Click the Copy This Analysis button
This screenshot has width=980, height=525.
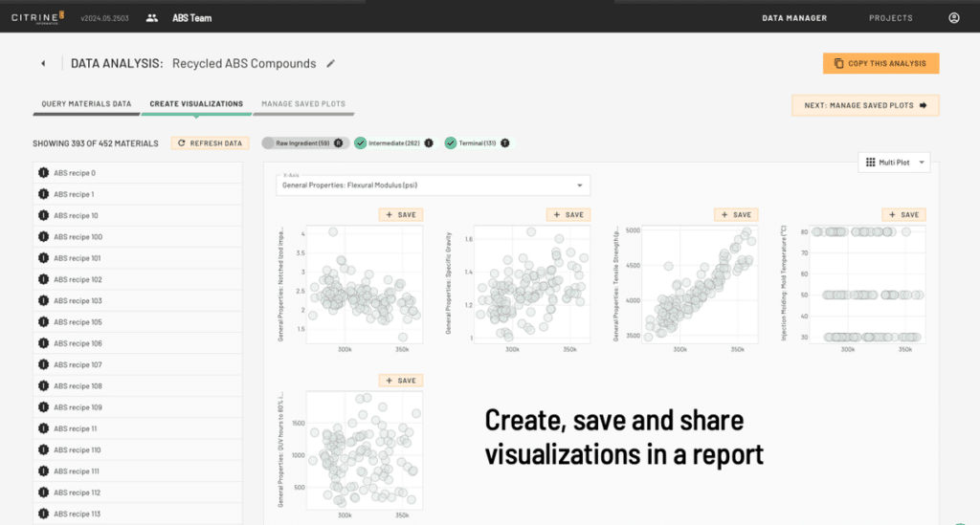pos(880,63)
